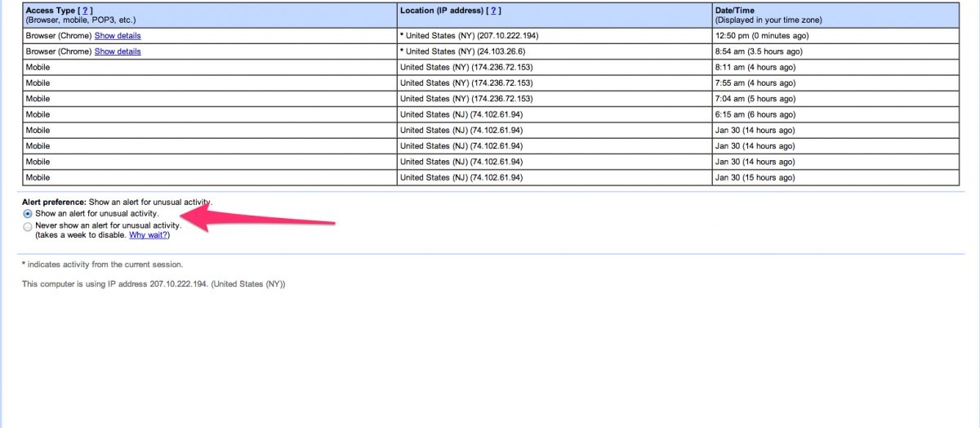This screenshot has height=428, width=980.
Task: Click the 6:15 am (6 hours ago) cell
Action: coord(755,114)
